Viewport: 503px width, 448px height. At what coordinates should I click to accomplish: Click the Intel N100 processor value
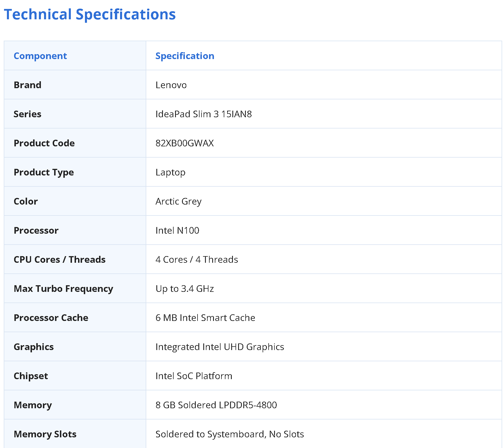[177, 230]
